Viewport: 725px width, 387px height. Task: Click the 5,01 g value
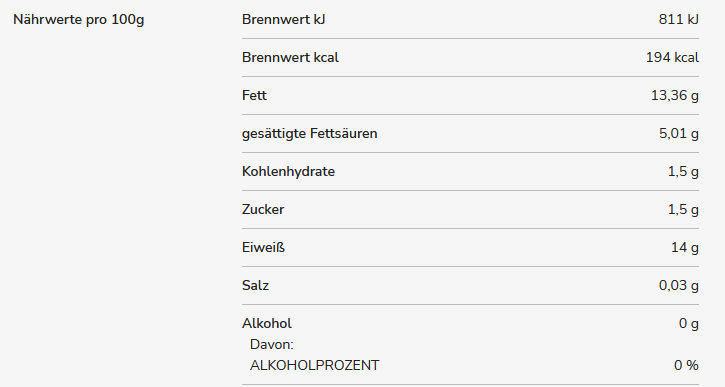coord(679,134)
